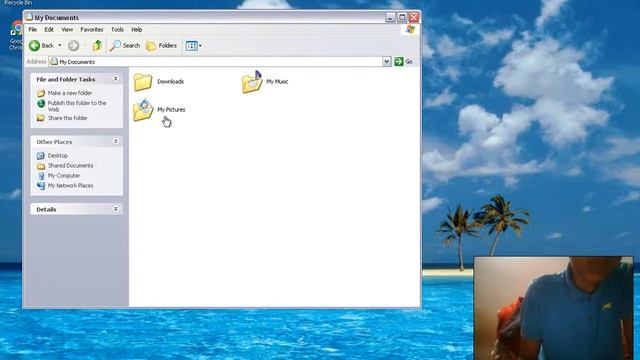Go up one folder level
This screenshot has height=360, width=640.
click(x=97, y=45)
